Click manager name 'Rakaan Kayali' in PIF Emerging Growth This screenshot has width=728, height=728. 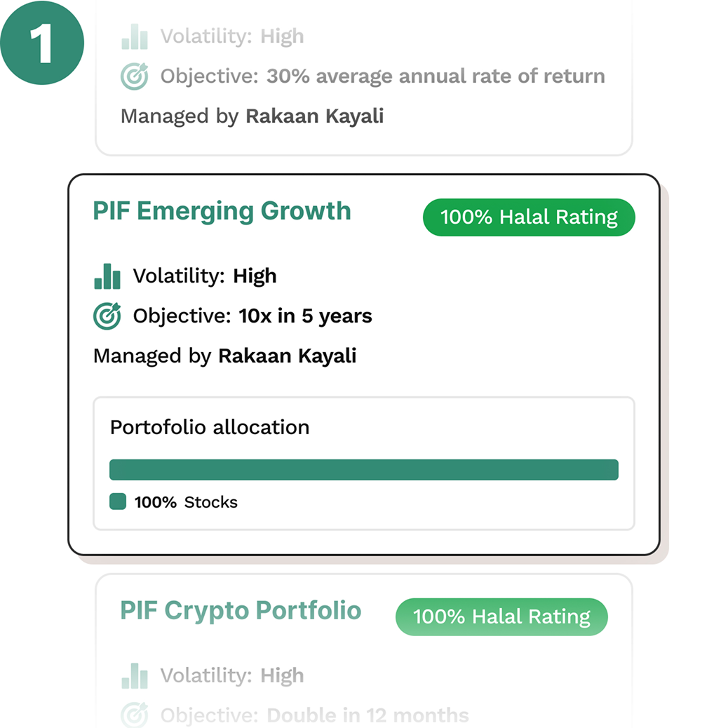pyautogui.click(x=287, y=356)
